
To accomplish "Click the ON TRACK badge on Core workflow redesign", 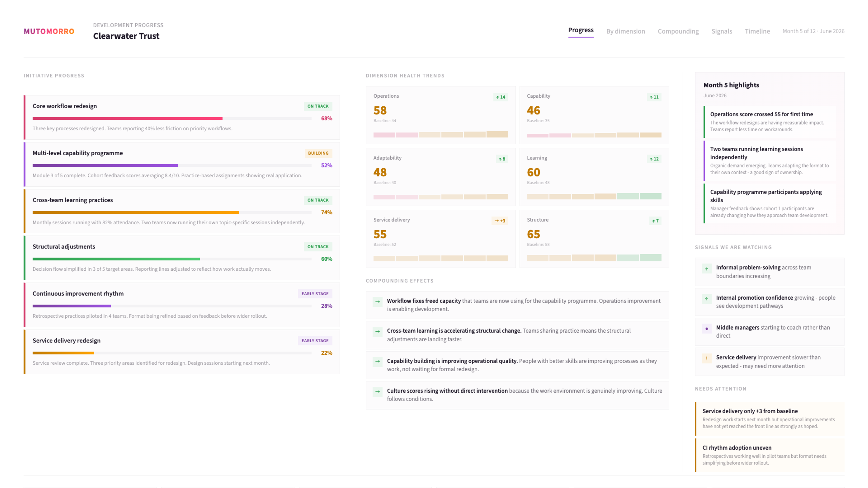I will coord(318,106).
